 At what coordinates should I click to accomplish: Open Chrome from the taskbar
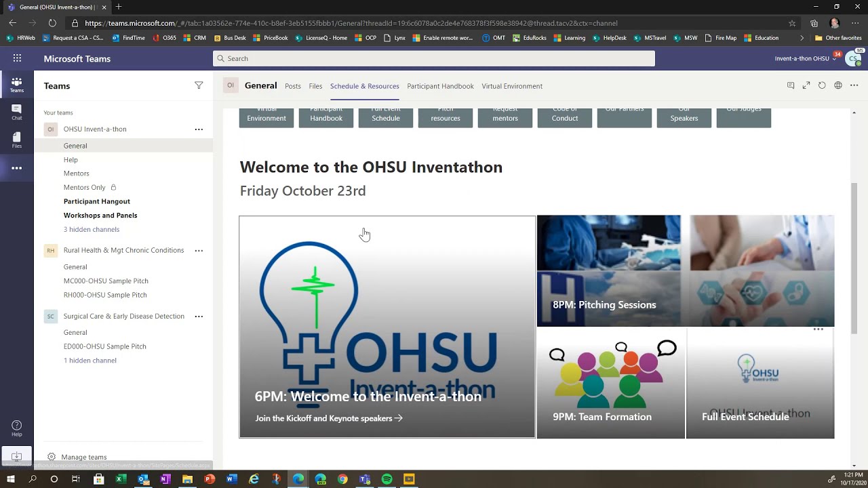click(342, 479)
